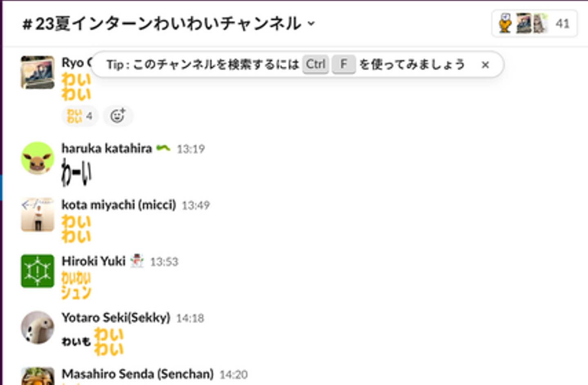Open Masahiro Senda (Senchan) profile name
This screenshot has height=385, width=588.
[137, 374]
